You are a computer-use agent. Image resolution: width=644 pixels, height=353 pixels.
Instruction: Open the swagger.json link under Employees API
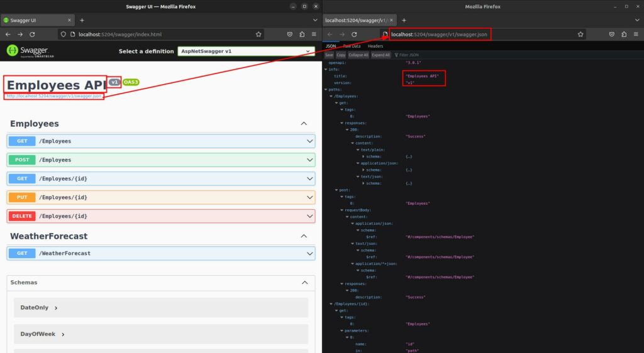pyautogui.click(x=54, y=96)
